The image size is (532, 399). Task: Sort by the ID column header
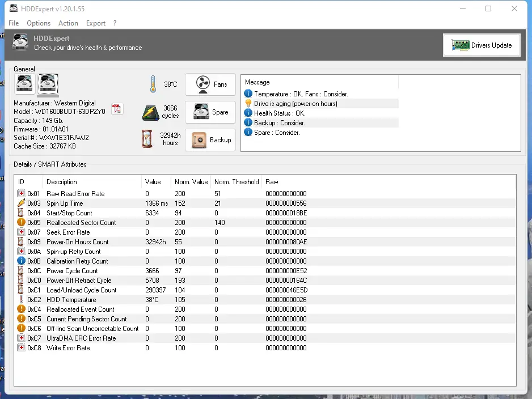pos(29,182)
